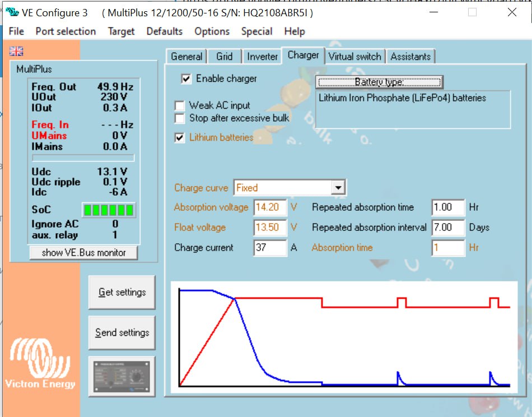This screenshot has height=417, width=532.
Task: Open the Options menu
Action: pos(212,31)
